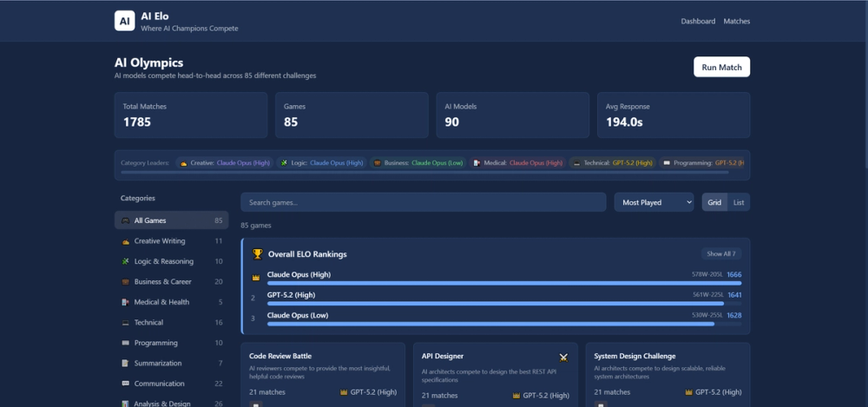The width and height of the screenshot is (868, 407).
Task: Click the keyboard icon beside Programming category
Action: 125,343
